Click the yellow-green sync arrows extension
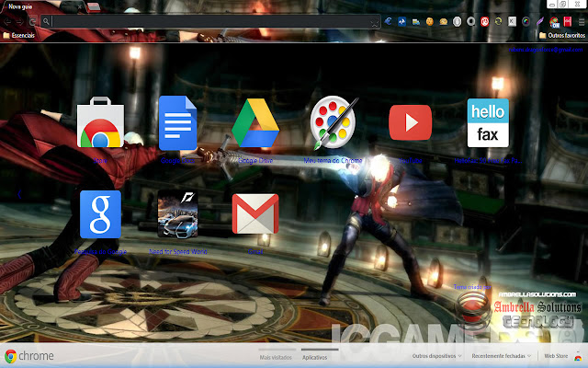The height and width of the screenshot is (368, 588). (x=498, y=21)
